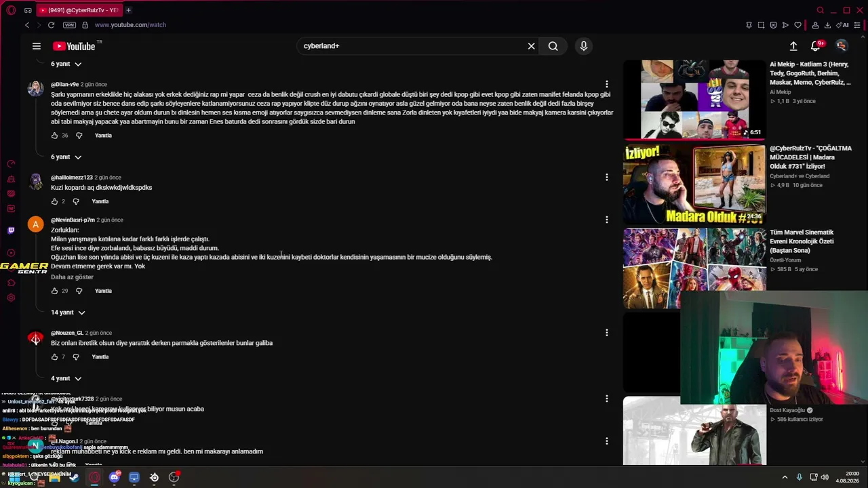Open the YouTube notifications bell
868x488 pixels.
coord(816,46)
